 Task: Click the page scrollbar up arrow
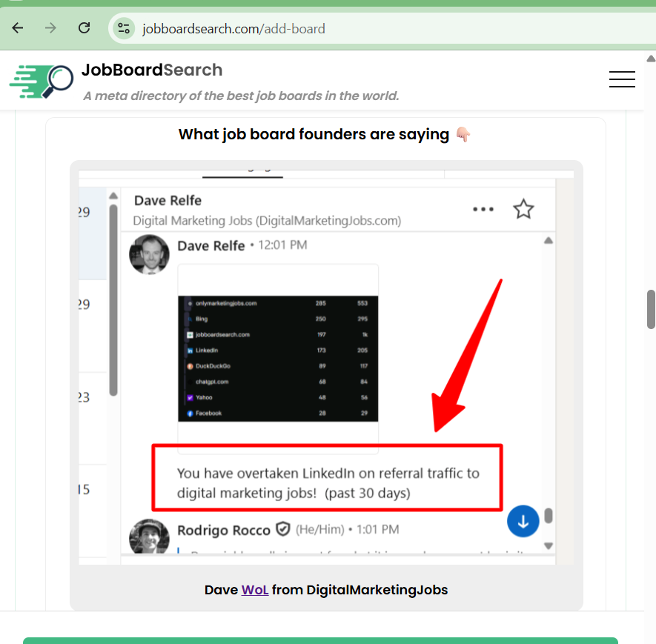pyautogui.click(x=651, y=59)
